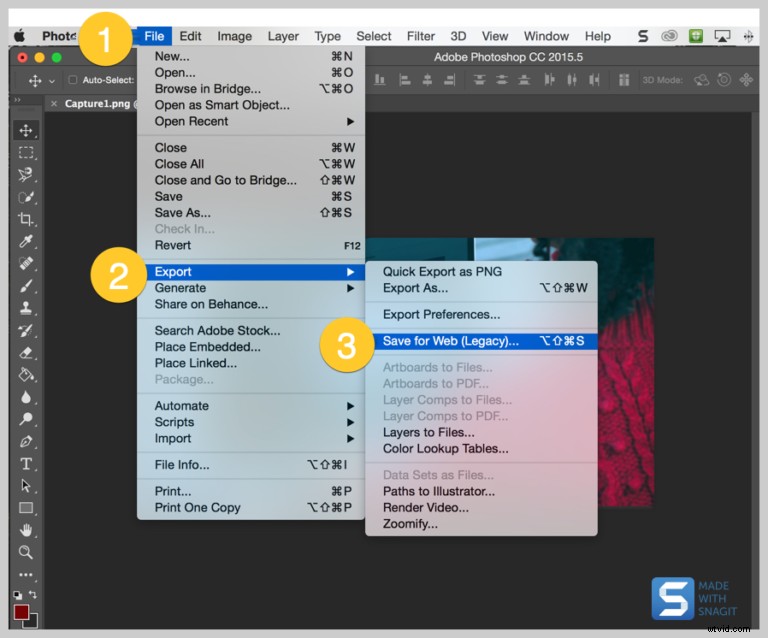Open the AirPlay display menu bar icon
The width and height of the screenshot is (768, 638).
(722, 36)
